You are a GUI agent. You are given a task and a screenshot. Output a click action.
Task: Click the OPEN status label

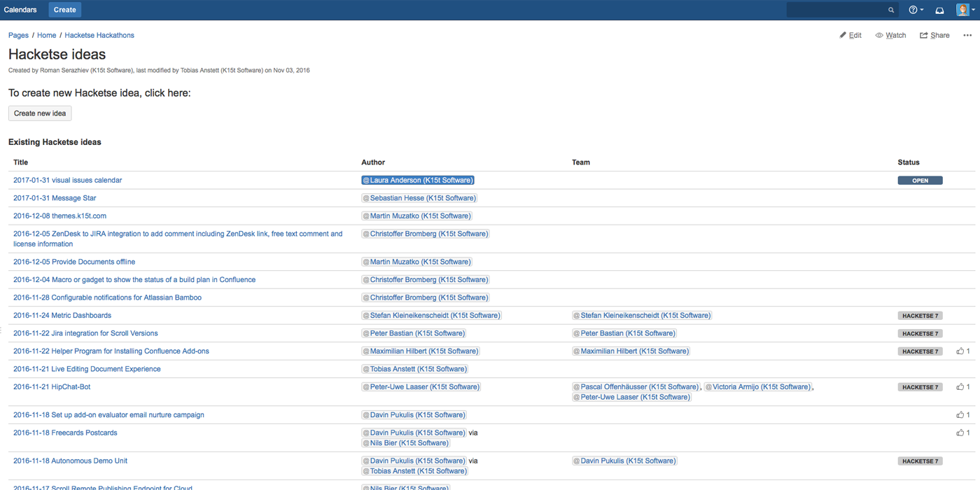tap(920, 181)
